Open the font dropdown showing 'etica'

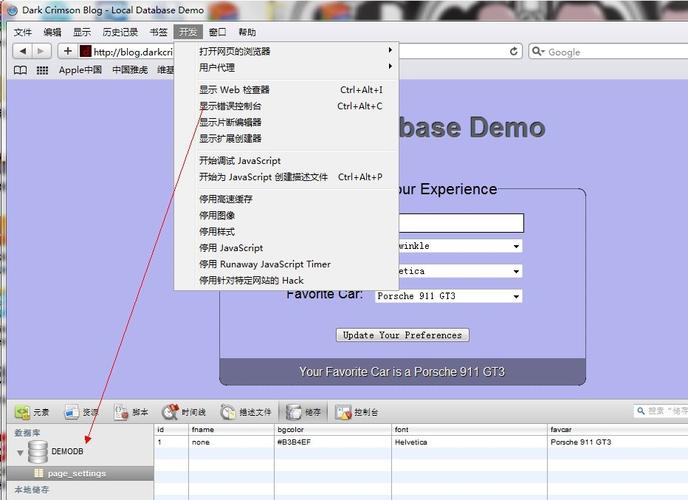click(460, 271)
